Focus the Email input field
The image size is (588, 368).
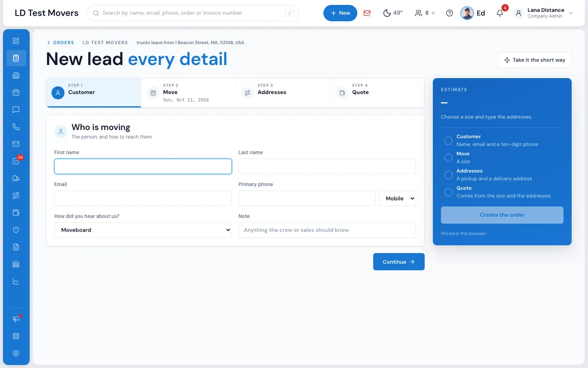pyautogui.click(x=143, y=198)
